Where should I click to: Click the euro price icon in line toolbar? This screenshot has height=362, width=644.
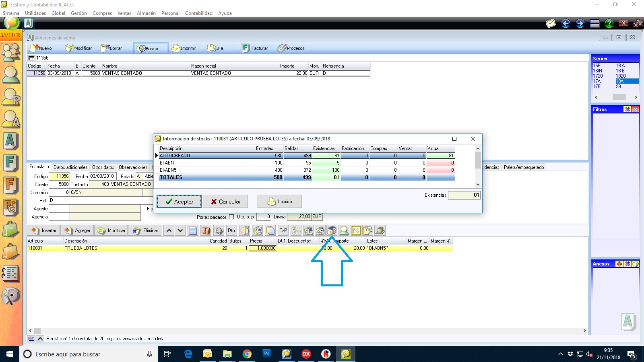258,230
